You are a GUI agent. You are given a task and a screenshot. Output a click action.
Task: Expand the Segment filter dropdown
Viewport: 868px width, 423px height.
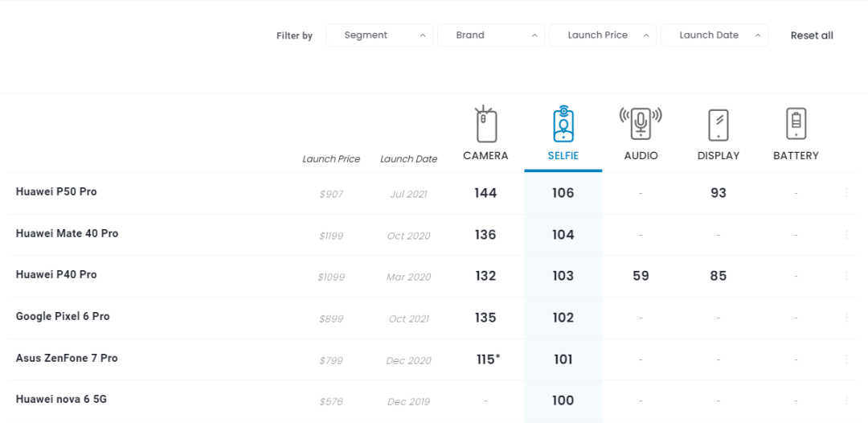379,35
